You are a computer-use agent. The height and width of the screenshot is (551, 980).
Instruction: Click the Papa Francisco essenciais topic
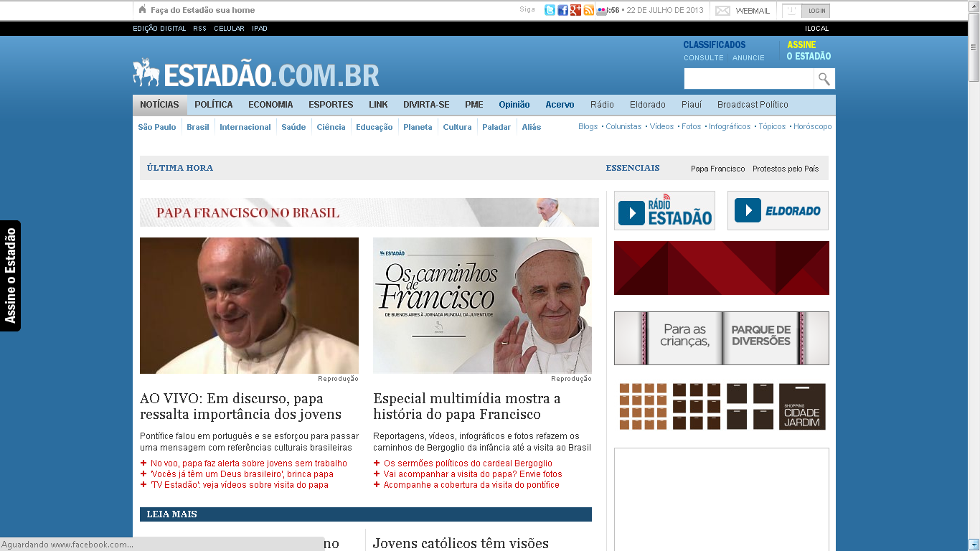tap(718, 169)
